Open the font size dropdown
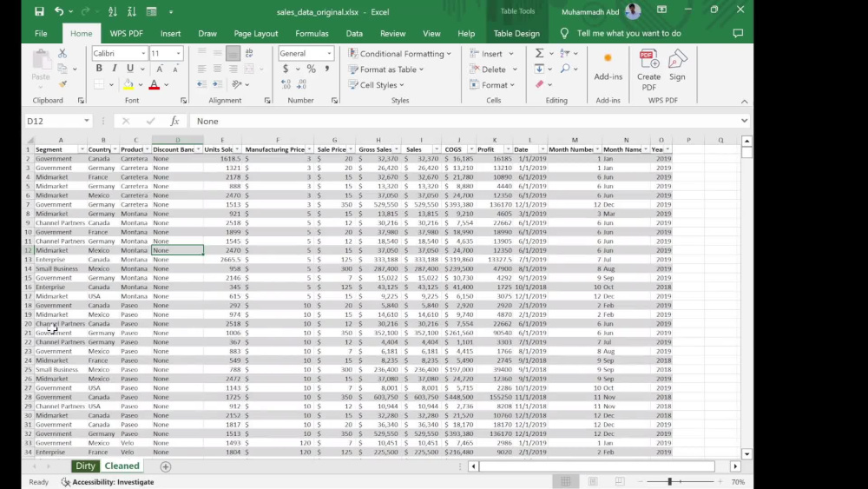Viewport: 868px width, 489px height. 178,53
